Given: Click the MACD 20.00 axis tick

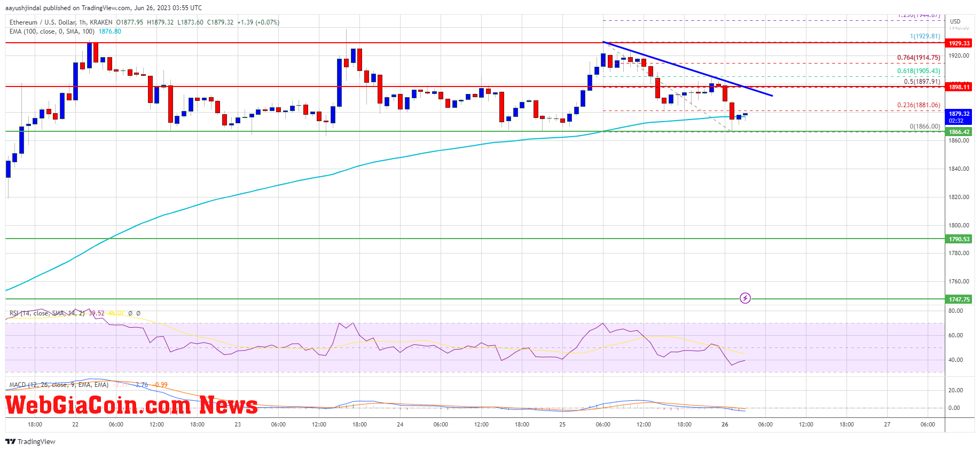Looking at the screenshot, I should [x=956, y=390].
